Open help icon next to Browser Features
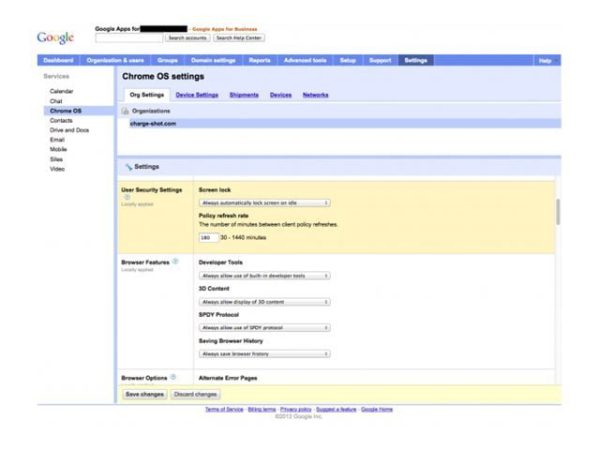600x450 pixels. tap(175, 261)
